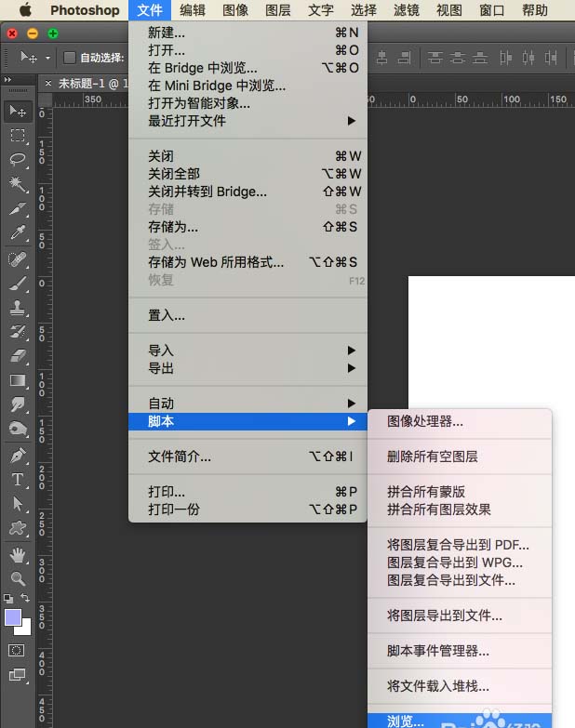575x728 pixels.
Task: Select the Gradient tool
Action: (18, 380)
